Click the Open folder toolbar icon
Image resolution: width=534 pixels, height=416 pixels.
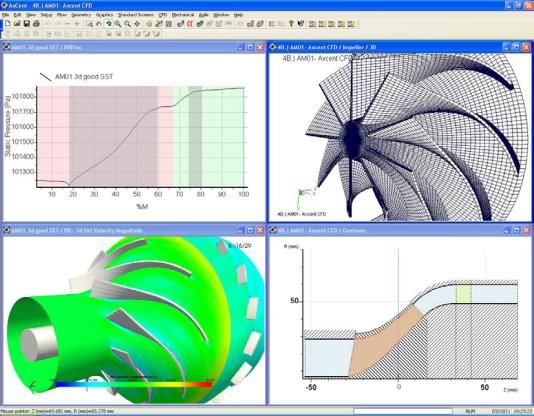click(x=17, y=24)
